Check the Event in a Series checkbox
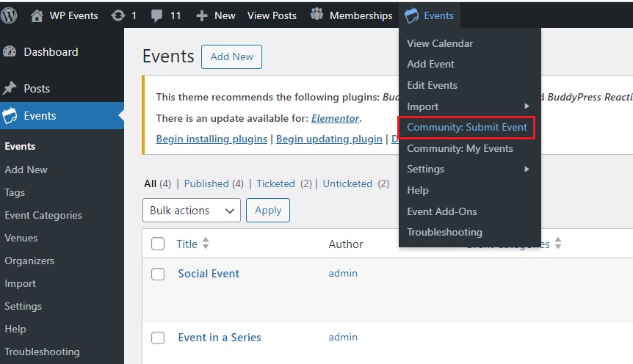This screenshot has height=364, width=633. (x=158, y=338)
